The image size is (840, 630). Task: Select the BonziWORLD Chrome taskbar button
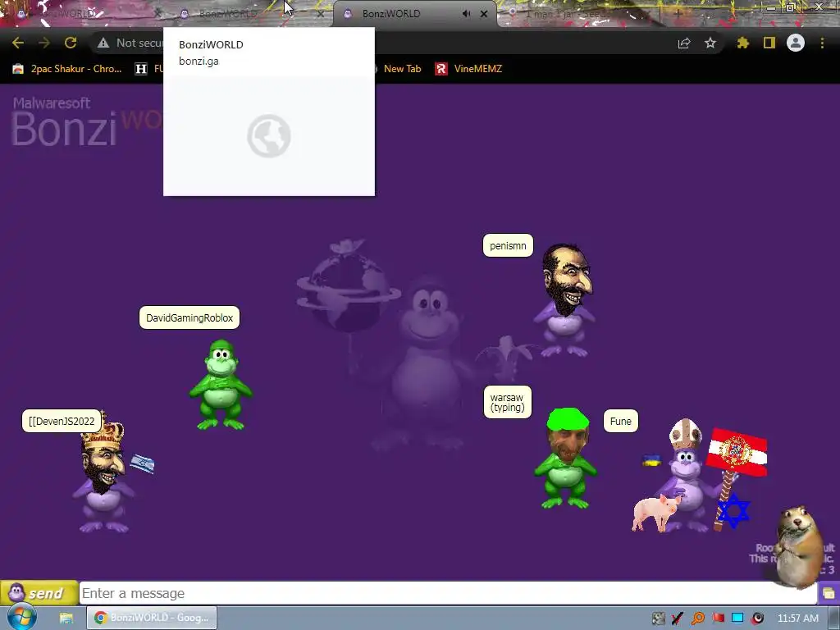point(152,618)
